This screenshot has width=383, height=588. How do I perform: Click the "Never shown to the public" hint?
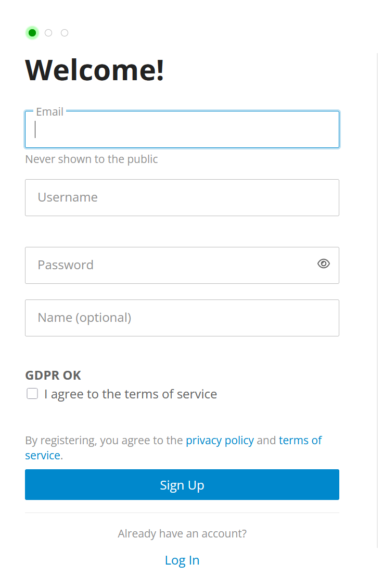click(92, 159)
